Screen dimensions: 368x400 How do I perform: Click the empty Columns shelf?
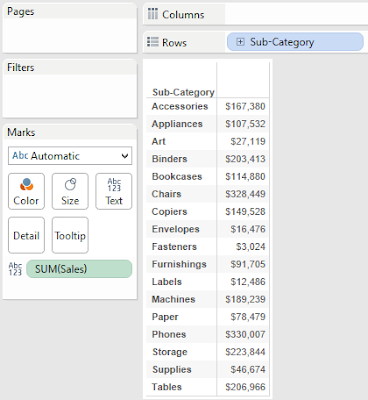[296, 14]
